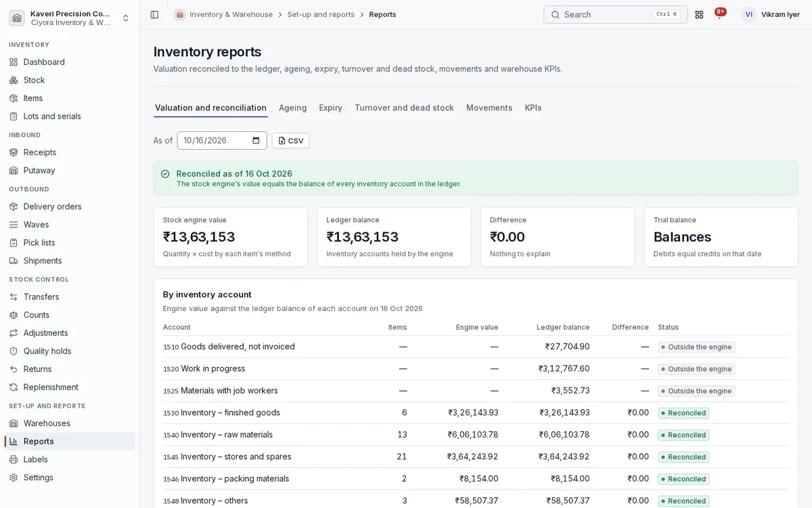Click the Receipts sidebar icon
This screenshot has height=508, width=812.
14,152
